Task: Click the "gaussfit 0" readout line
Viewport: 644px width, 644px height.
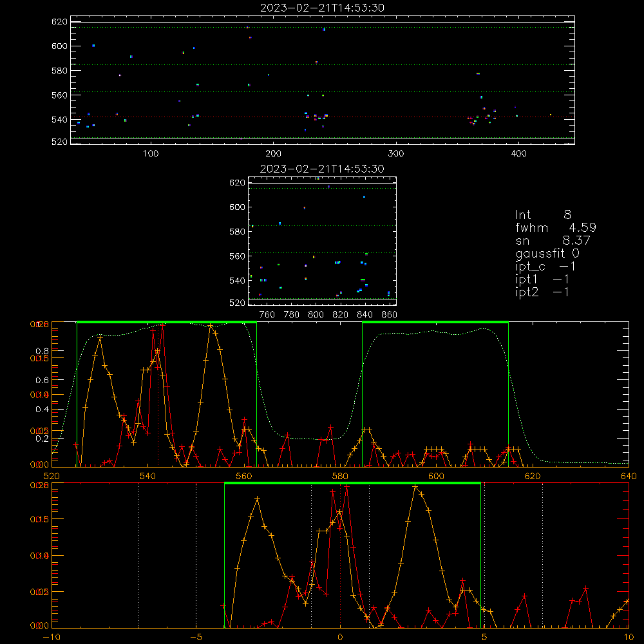Action: click(x=547, y=253)
